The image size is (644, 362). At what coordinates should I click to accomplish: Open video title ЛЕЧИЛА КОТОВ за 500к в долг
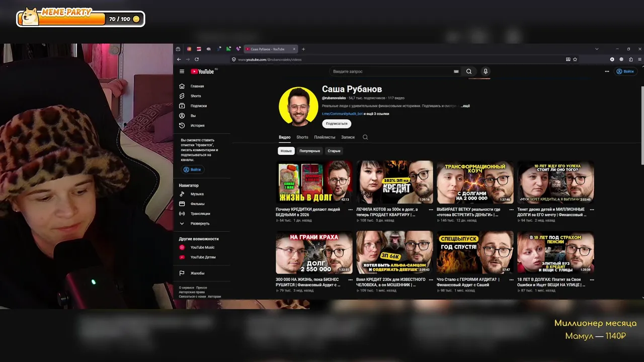387,212
